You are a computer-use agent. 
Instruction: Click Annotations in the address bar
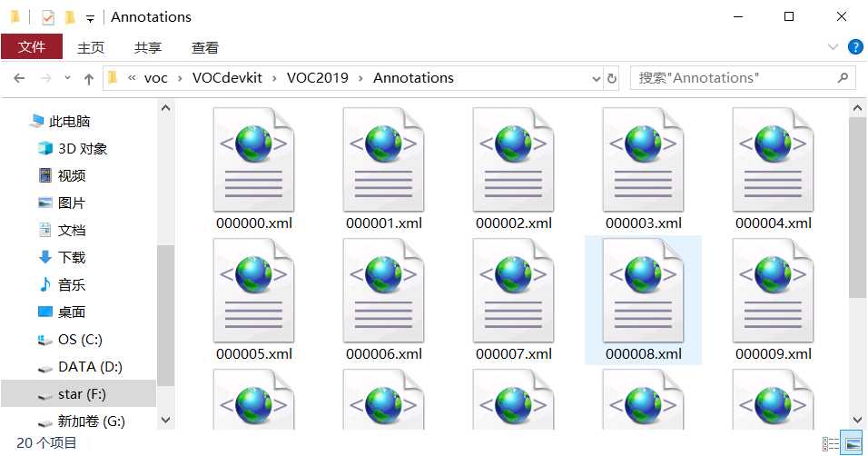[x=413, y=78]
